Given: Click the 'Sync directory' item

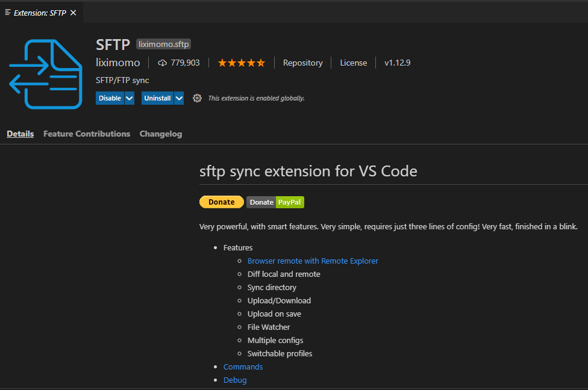Looking at the screenshot, I should (272, 287).
